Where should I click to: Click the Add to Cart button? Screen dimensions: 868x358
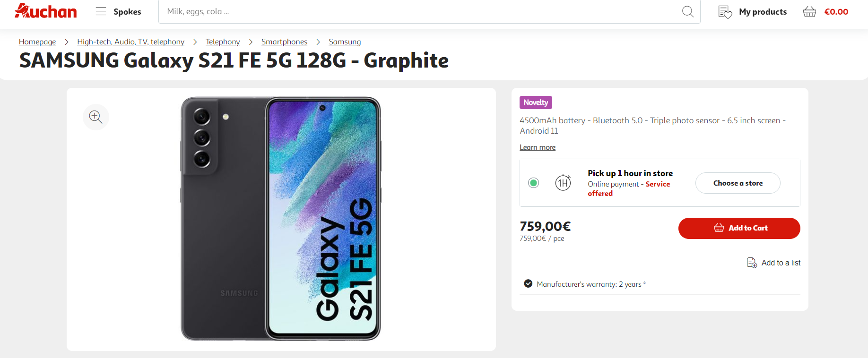click(739, 228)
